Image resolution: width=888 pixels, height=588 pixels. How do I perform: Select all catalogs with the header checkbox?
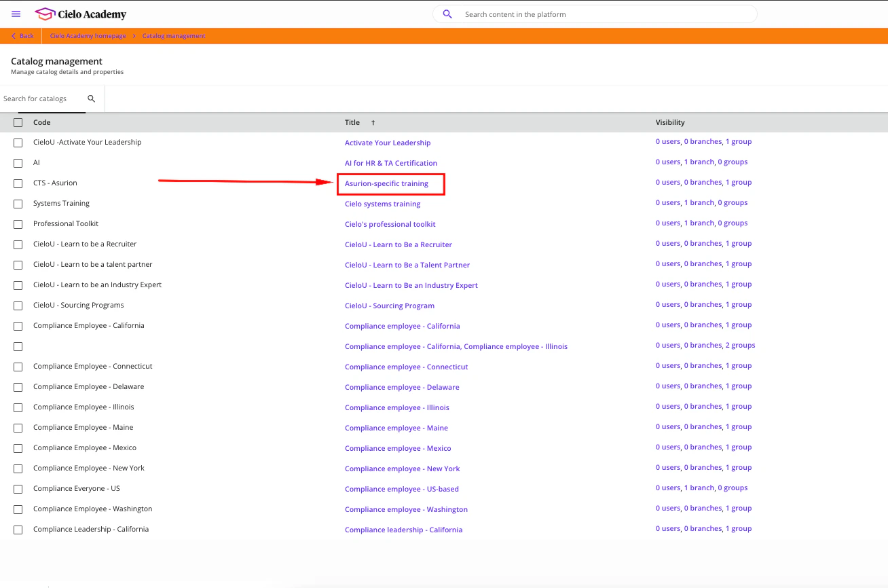(18, 122)
